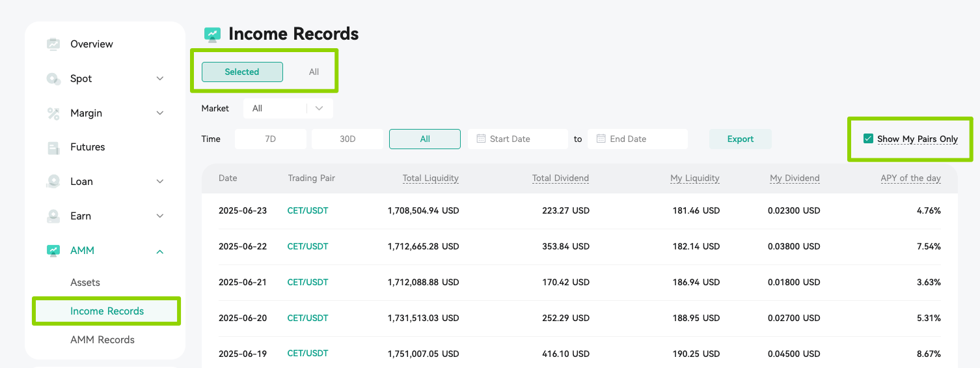Click the 2025-06-23 date cell
The image size is (980, 368).
pos(243,211)
